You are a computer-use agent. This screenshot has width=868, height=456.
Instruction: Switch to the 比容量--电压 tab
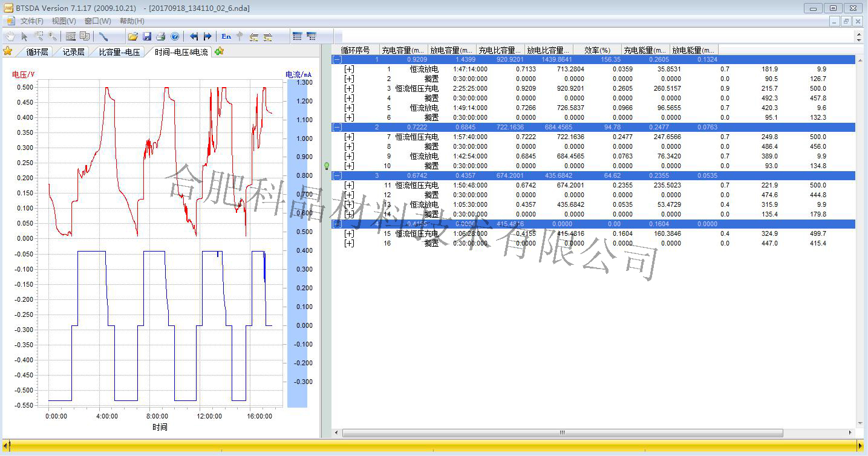click(119, 52)
